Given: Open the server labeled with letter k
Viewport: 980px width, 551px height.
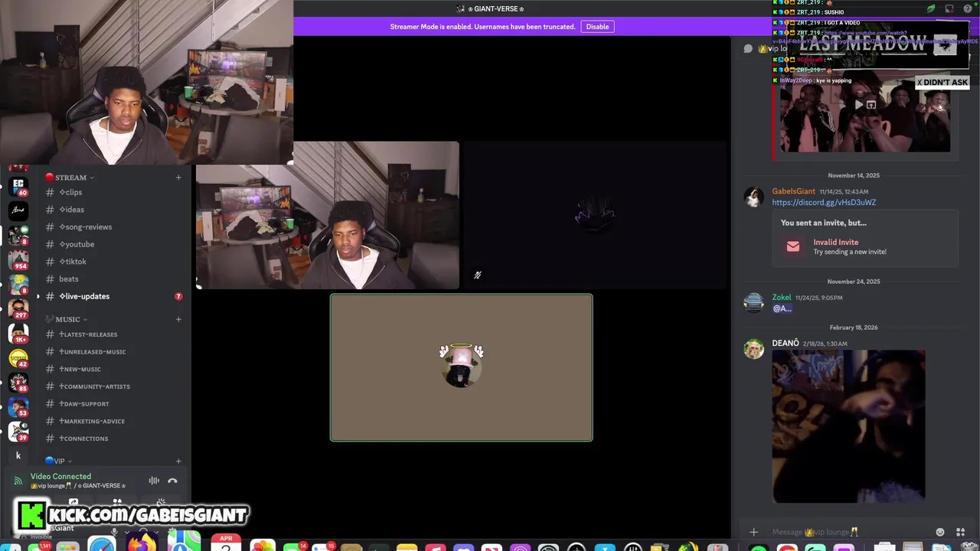Looking at the screenshot, I should (18, 455).
